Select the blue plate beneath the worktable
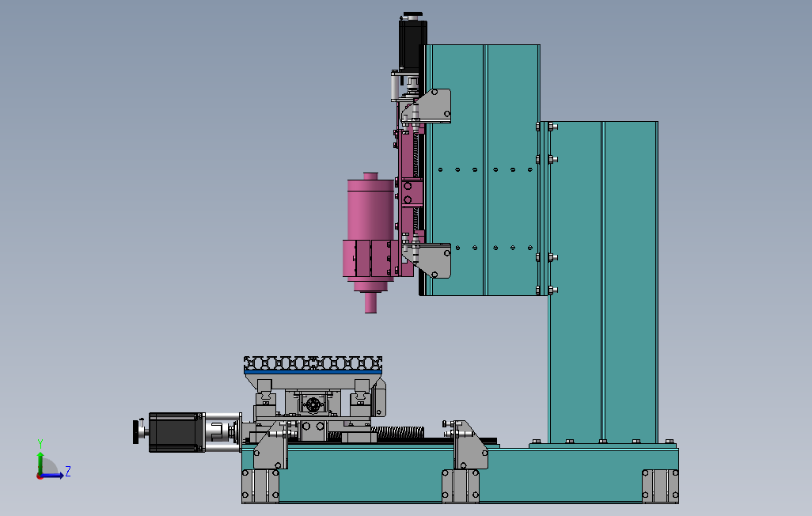The width and height of the screenshot is (812, 516). pyautogui.click(x=313, y=372)
